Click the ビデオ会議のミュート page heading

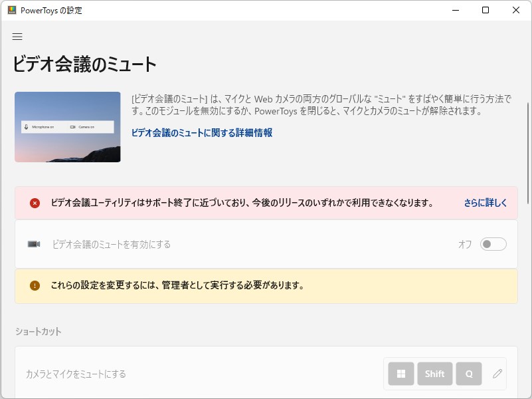coord(84,65)
